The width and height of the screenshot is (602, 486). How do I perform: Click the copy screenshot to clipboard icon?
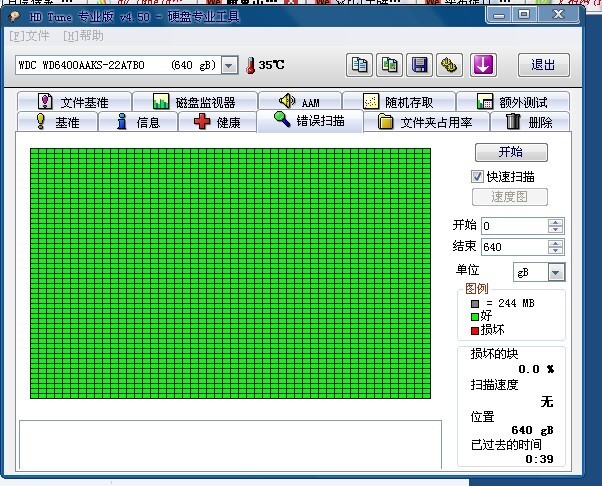(390, 65)
